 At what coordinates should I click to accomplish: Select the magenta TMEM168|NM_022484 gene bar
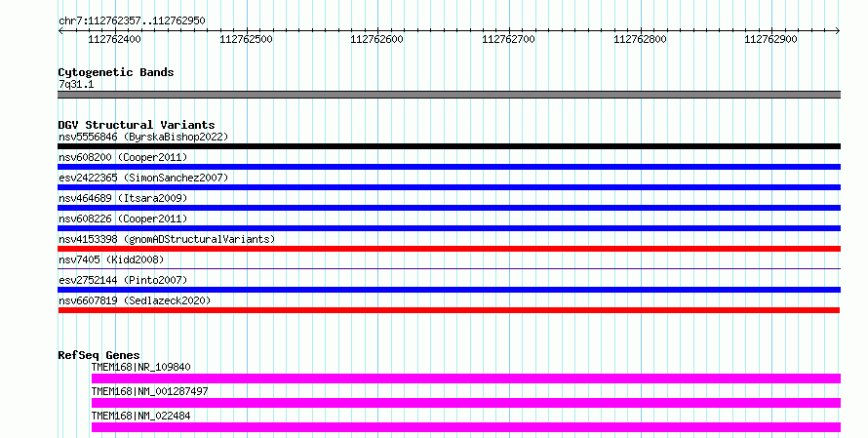[466, 427]
